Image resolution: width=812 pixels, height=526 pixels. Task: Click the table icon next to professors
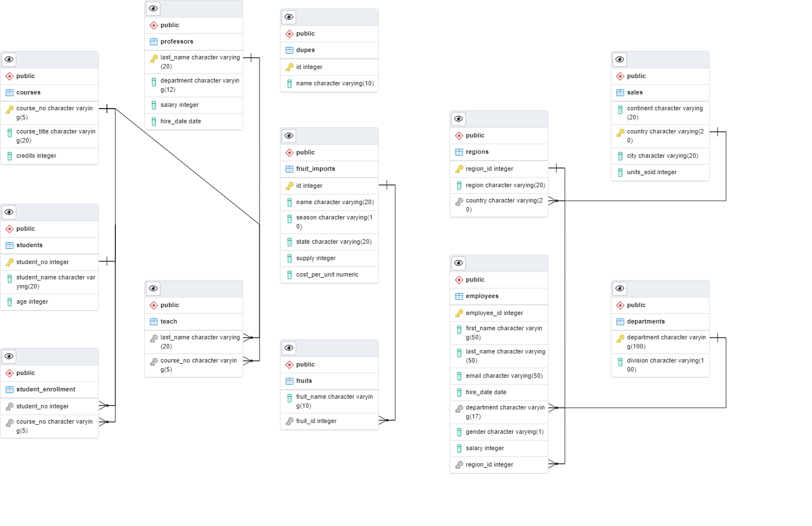click(153, 41)
